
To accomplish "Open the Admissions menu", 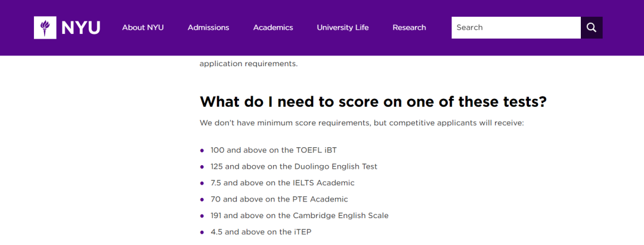I will coord(209,27).
